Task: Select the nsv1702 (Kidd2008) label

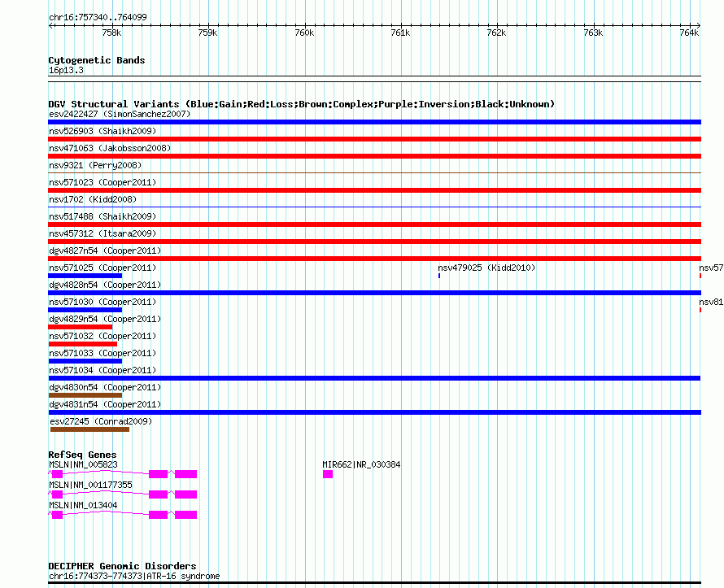Action: coord(93,199)
